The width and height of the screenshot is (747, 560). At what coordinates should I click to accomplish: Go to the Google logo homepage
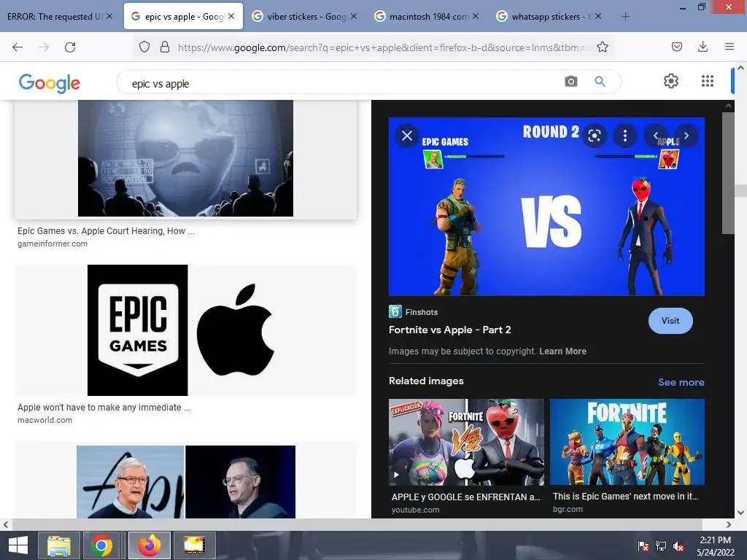tap(50, 83)
